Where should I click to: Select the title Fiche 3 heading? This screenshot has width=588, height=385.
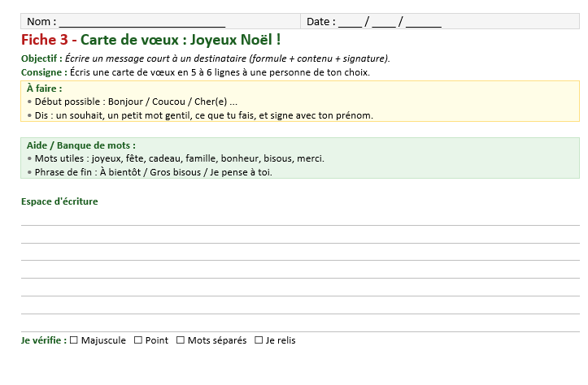click(150, 40)
